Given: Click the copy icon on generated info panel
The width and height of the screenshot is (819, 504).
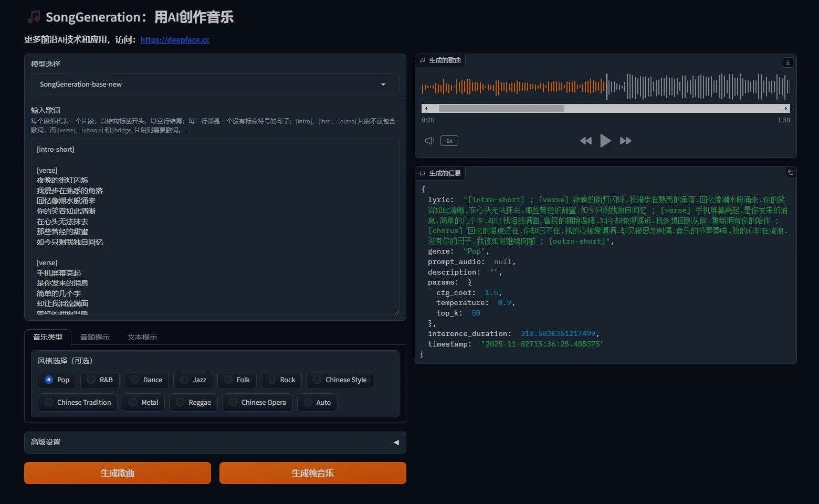Looking at the screenshot, I should 790,173.
